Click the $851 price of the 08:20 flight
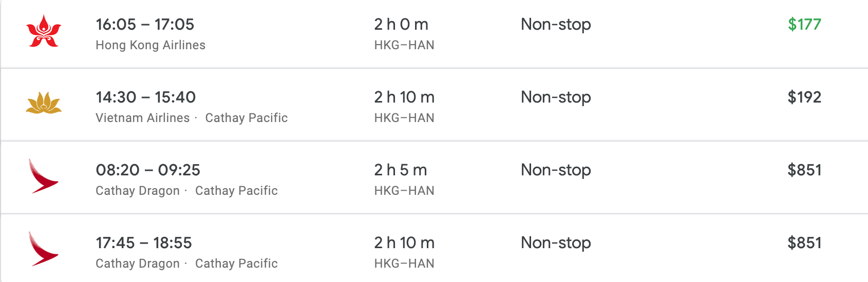 coord(804,170)
